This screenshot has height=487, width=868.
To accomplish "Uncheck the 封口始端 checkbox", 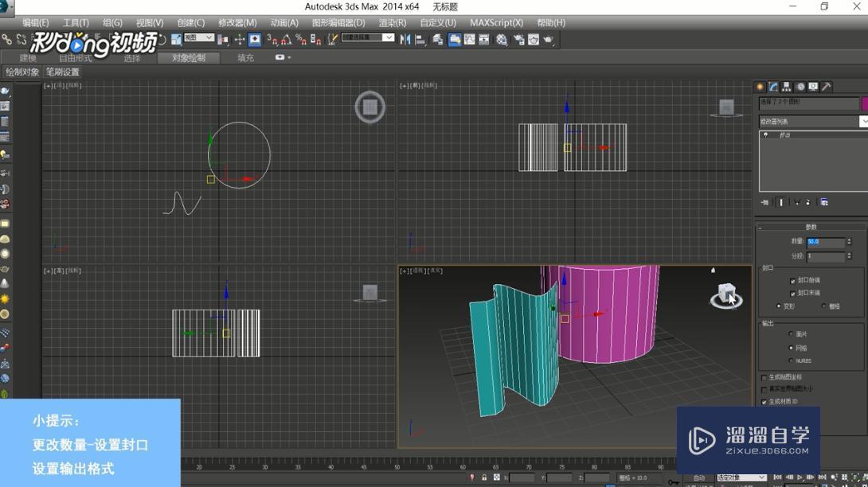I will 793,281.
